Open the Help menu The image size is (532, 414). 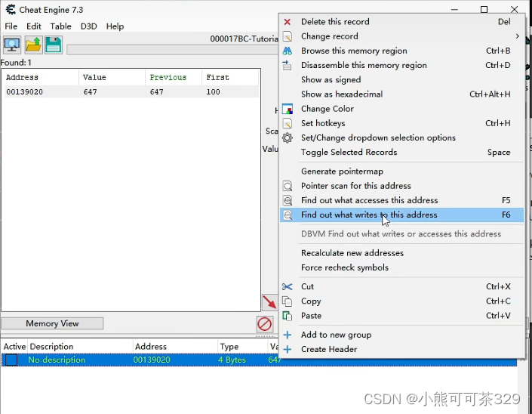click(x=115, y=26)
